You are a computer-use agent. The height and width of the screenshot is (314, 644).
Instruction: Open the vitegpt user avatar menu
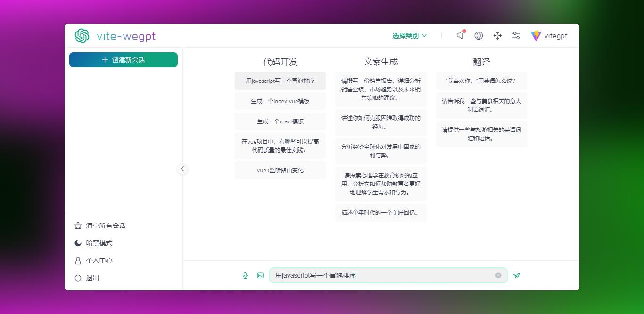click(549, 35)
